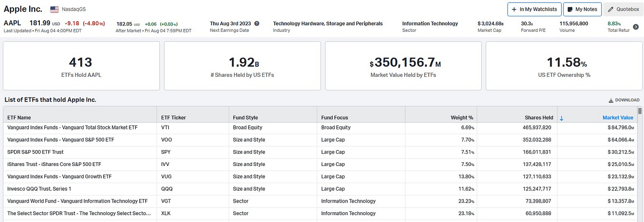The width and height of the screenshot is (644, 222).
Task: Open Invesco QQQ Trust, Series 1
Action: (x=39, y=188)
